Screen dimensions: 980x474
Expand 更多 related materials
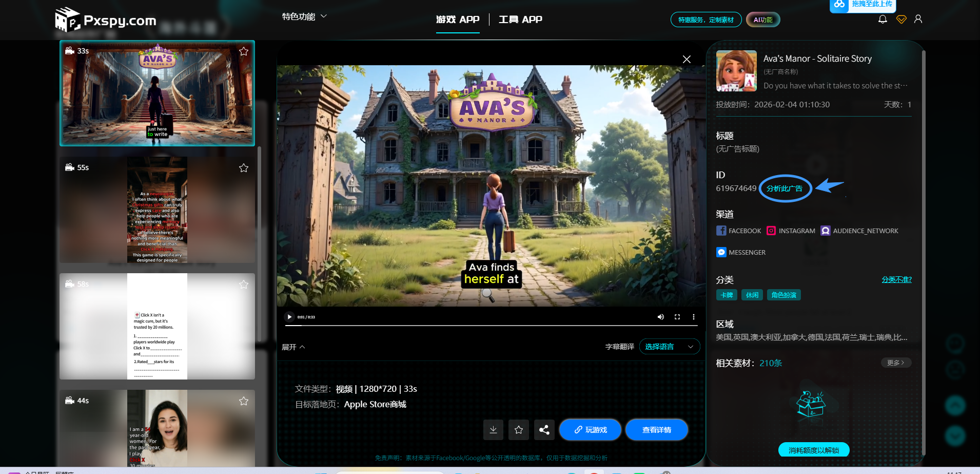(896, 363)
